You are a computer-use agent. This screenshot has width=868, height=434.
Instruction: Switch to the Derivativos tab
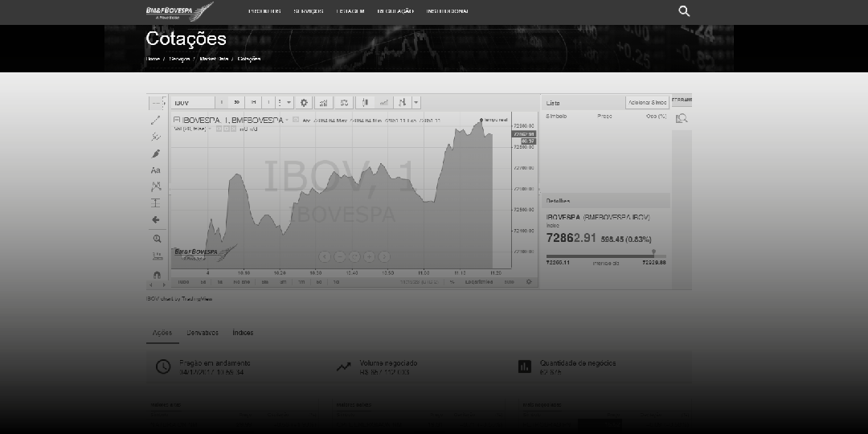coord(203,333)
